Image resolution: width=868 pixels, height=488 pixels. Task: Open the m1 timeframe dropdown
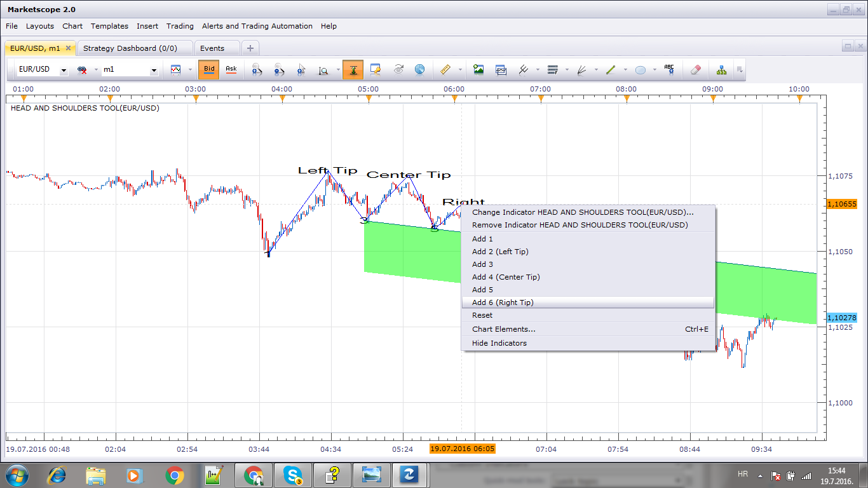click(x=154, y=71)
